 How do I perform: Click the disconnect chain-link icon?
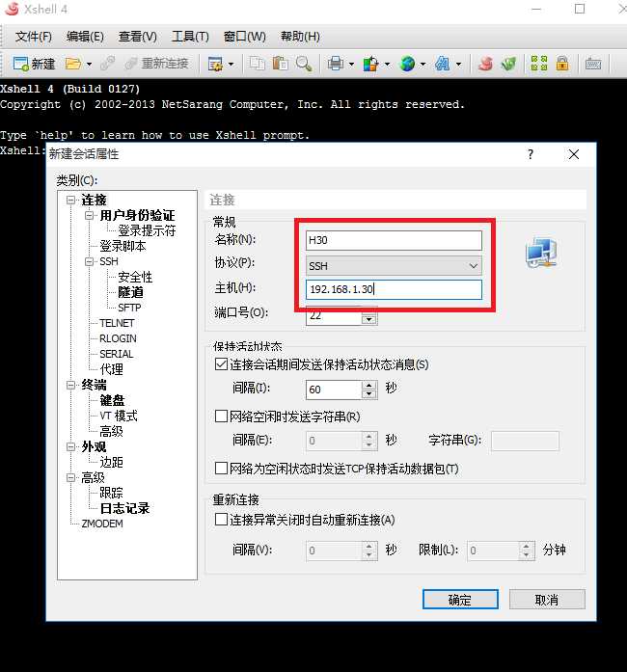108,64
